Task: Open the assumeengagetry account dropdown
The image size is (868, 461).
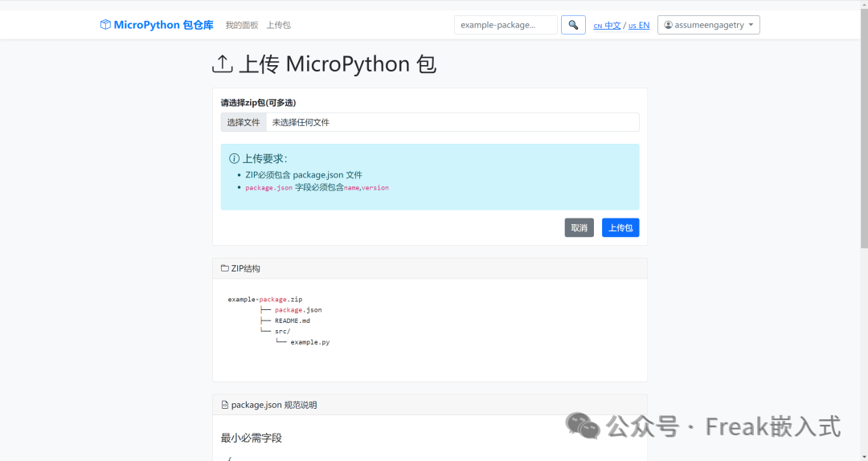Action: point(708,25)
